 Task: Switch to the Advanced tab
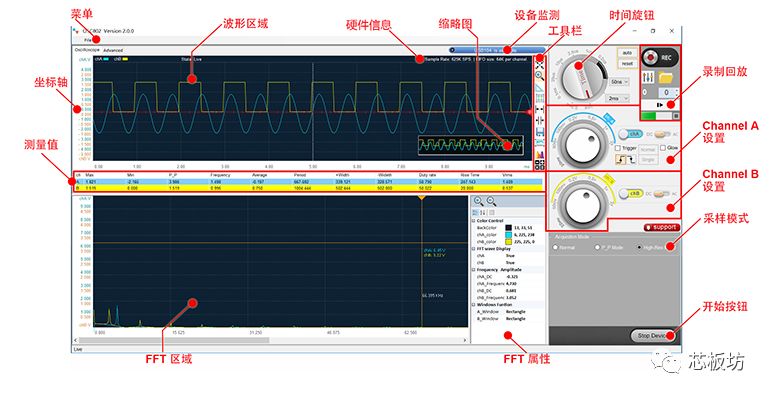(113, 50)
